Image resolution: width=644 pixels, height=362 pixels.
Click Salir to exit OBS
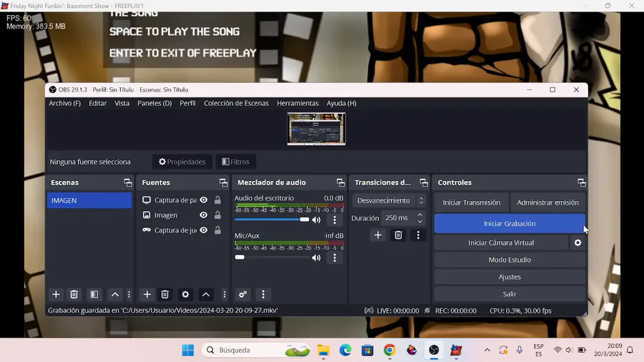[x=509, y=294]
